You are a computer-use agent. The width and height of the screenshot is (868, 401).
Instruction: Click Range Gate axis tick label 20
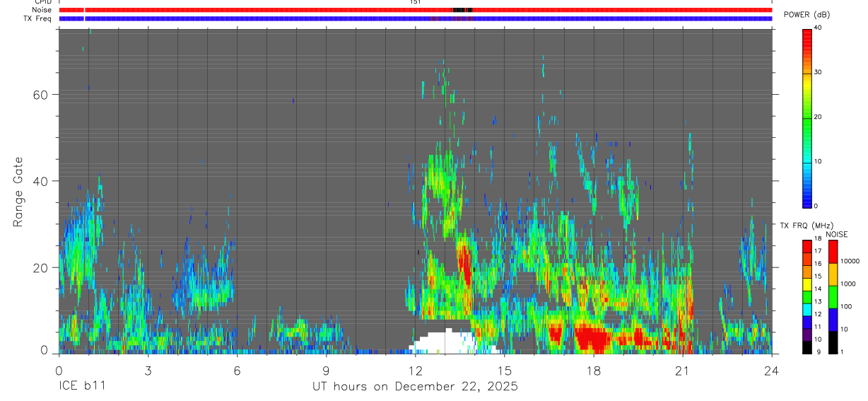pyautogui.click(x=40, y=267)
